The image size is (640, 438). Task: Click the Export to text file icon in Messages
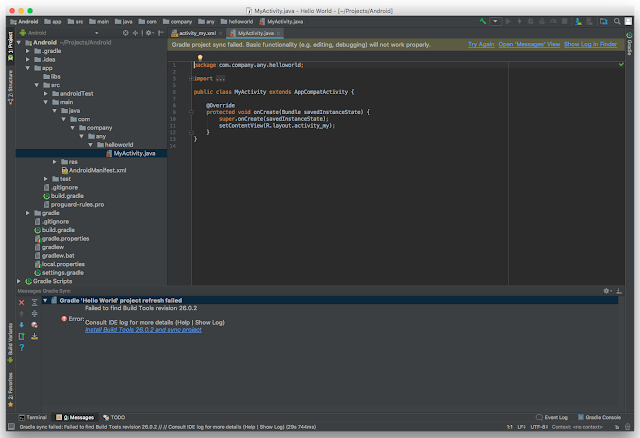click(22, 336)
